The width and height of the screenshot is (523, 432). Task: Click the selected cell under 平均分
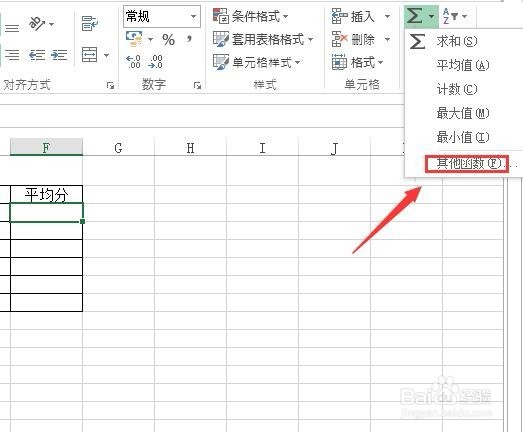46,212
